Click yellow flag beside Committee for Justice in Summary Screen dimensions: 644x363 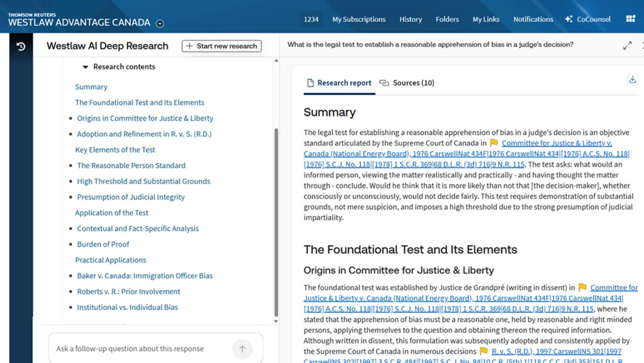[494, 143]
